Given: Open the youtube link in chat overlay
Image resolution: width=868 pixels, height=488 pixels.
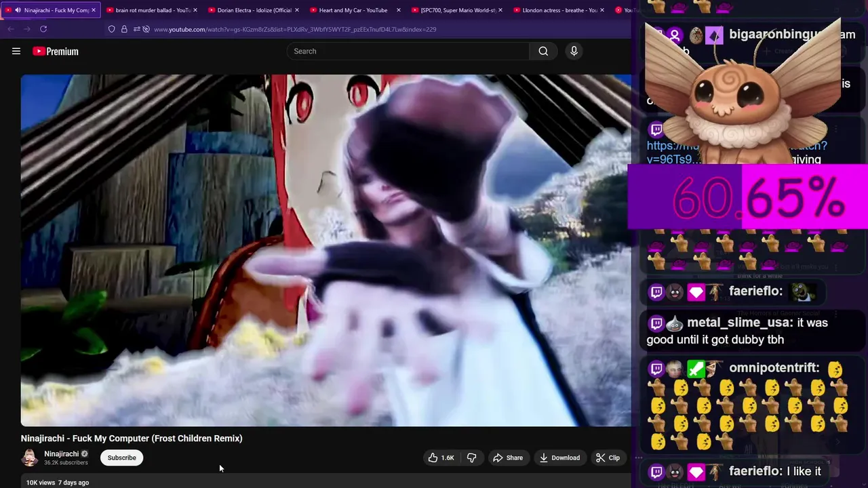Looking at the screenshot, I should [x=737, y=152].
